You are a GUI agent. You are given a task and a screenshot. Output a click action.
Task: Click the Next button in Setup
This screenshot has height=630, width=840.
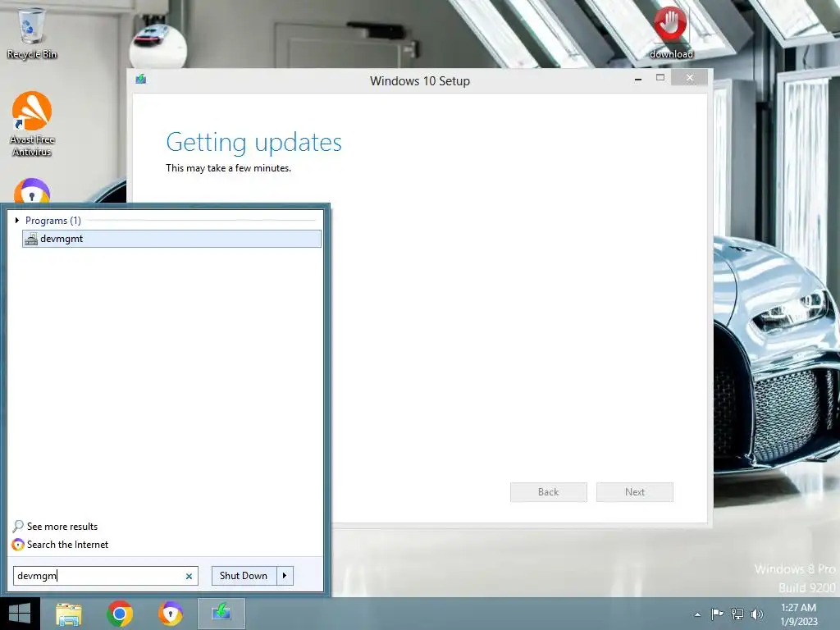tap(635, 492)
